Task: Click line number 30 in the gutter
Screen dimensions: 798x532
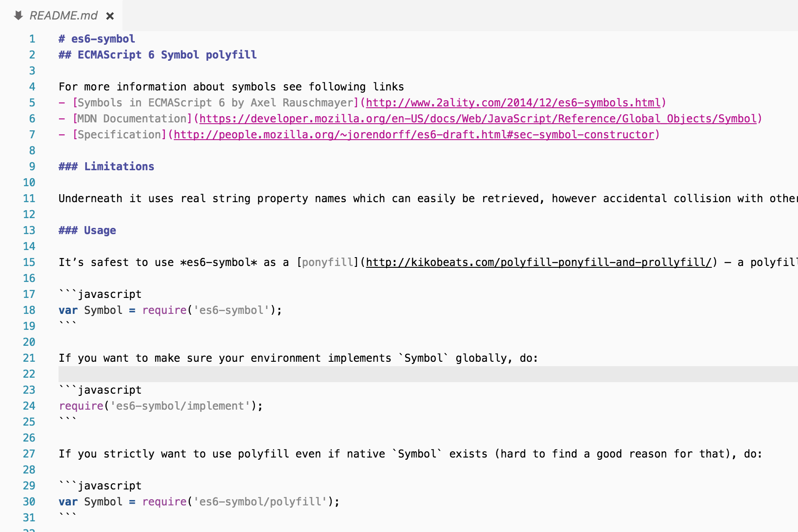Action: (29, 502)
